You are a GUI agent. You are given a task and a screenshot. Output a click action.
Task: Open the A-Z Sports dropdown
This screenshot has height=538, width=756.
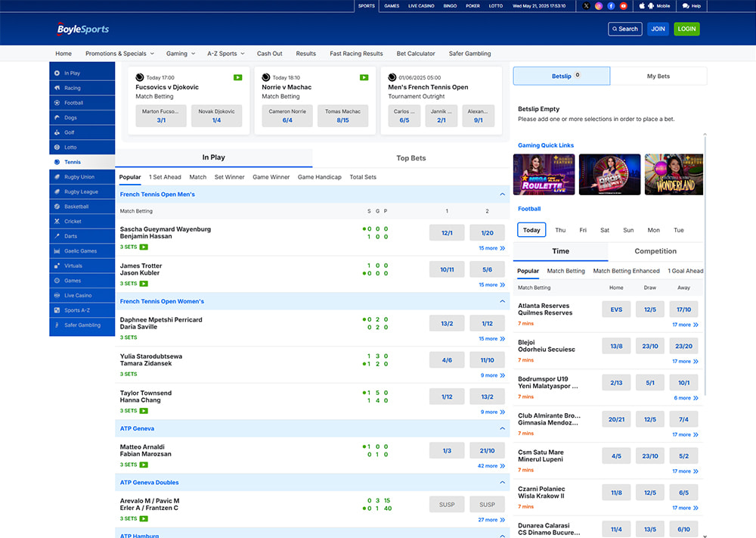click(x=226, y=54)
